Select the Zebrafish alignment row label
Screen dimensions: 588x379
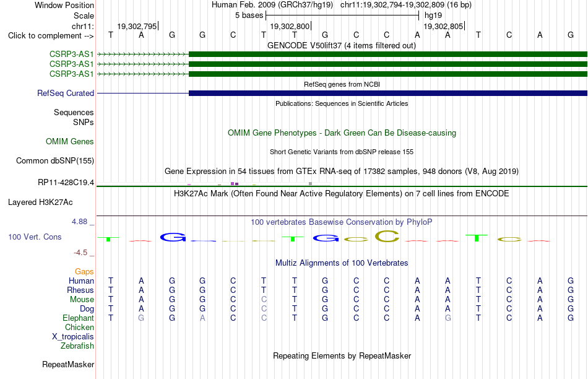coord(77,346)
